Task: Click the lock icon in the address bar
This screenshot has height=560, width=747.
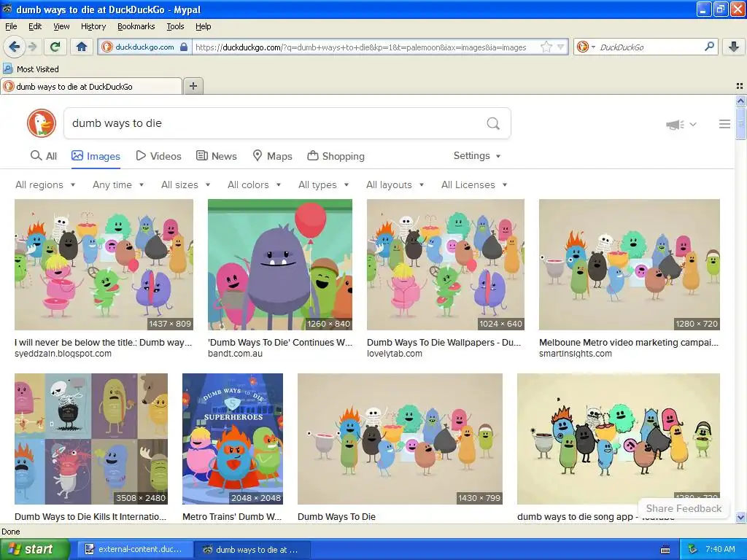Action: tap(184, 47)
